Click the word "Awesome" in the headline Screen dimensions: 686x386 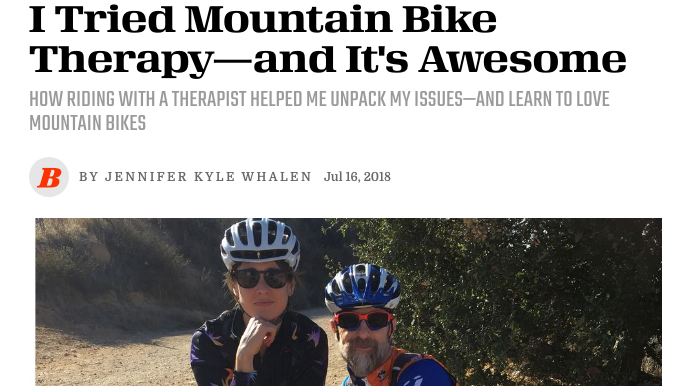522,59
